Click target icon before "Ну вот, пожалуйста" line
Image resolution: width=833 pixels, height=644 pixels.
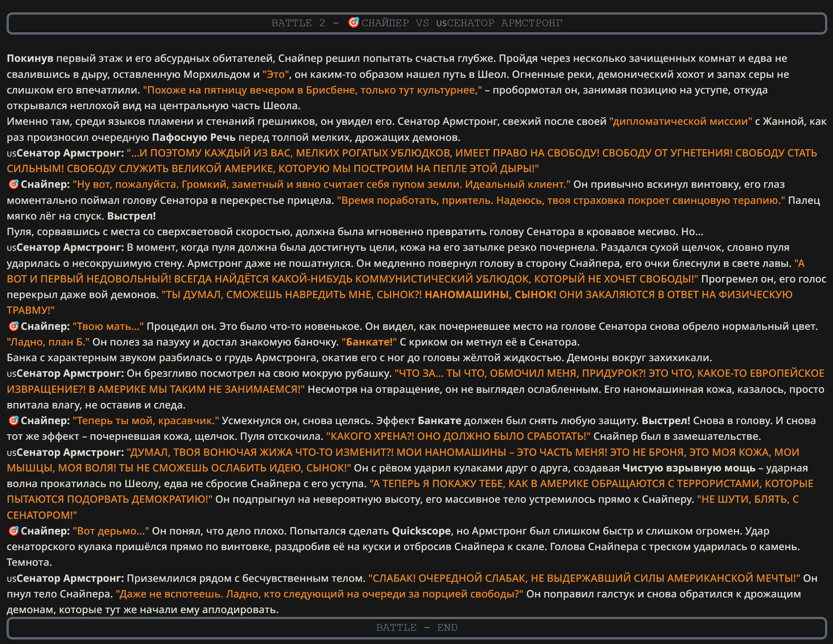coord(14,184)
